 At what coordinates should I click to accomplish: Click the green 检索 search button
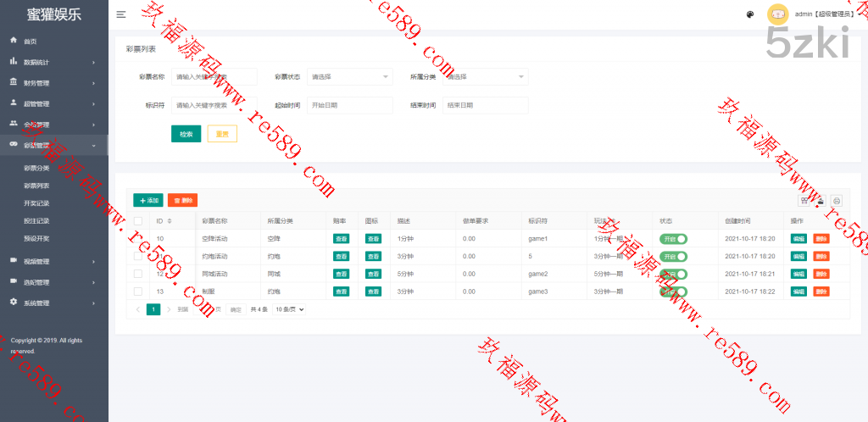tap(186, 134)
